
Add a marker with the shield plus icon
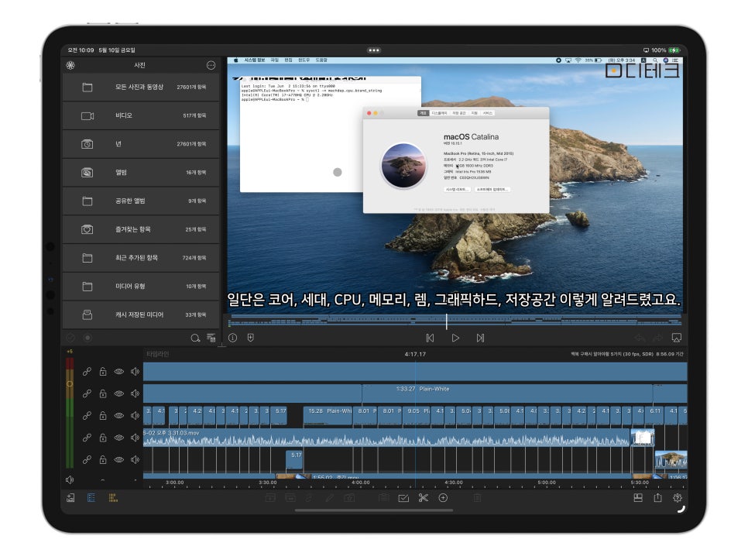coord(250,338)
